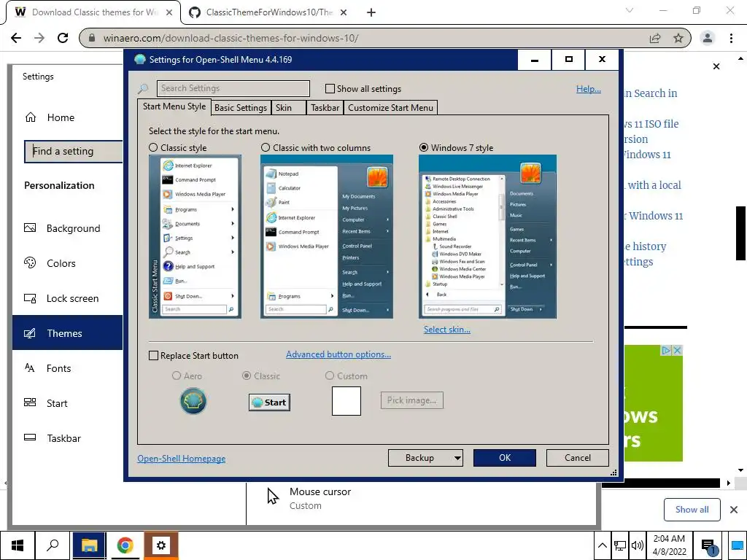Open the notification center icon
This screenshot has height=560, width=747.
709,546
